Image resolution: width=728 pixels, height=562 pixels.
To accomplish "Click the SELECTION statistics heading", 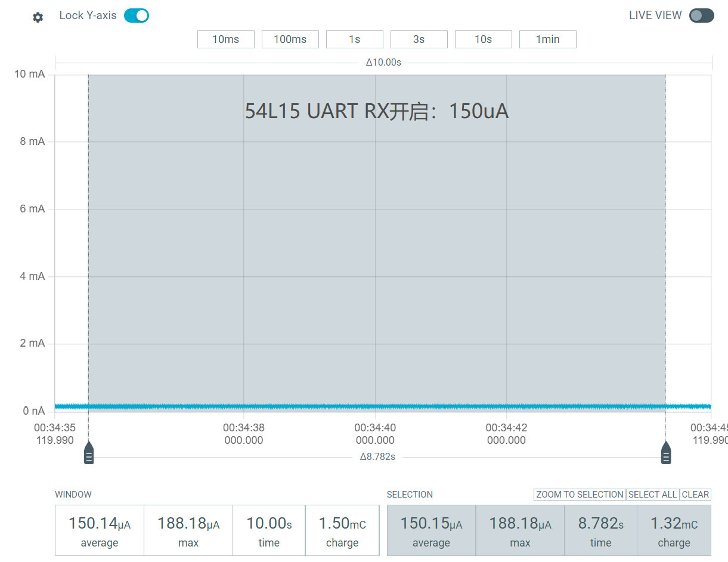I will point(410,495).
